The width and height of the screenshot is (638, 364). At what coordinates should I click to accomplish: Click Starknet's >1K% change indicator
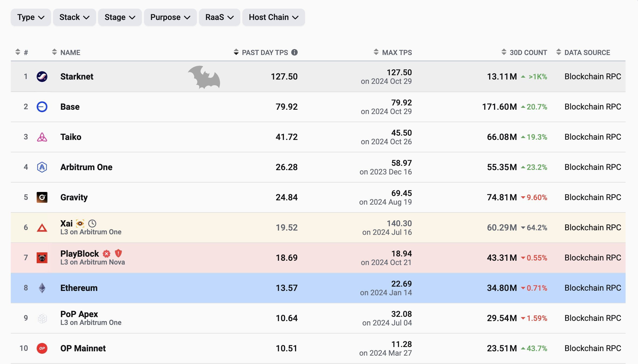click(x=534, y=77)
